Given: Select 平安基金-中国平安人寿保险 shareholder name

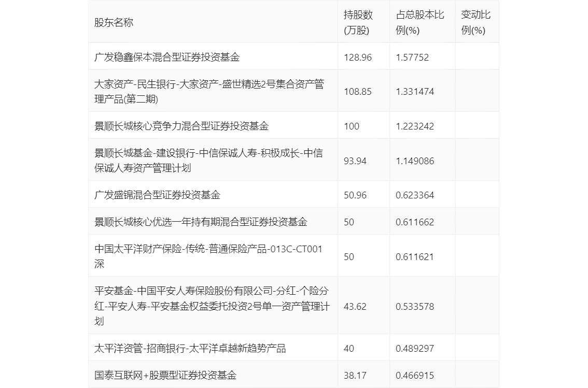Looking at the screenshot, I should [212, 306].
